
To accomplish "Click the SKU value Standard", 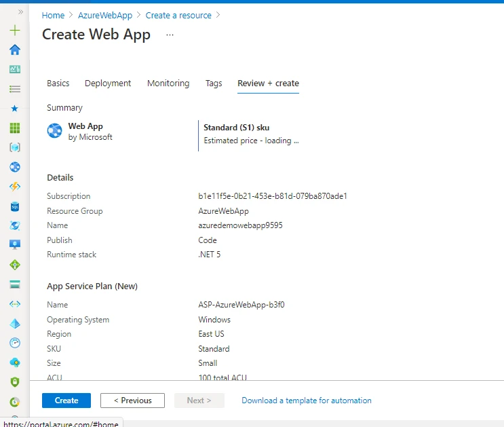I will (x=214, y=349).
